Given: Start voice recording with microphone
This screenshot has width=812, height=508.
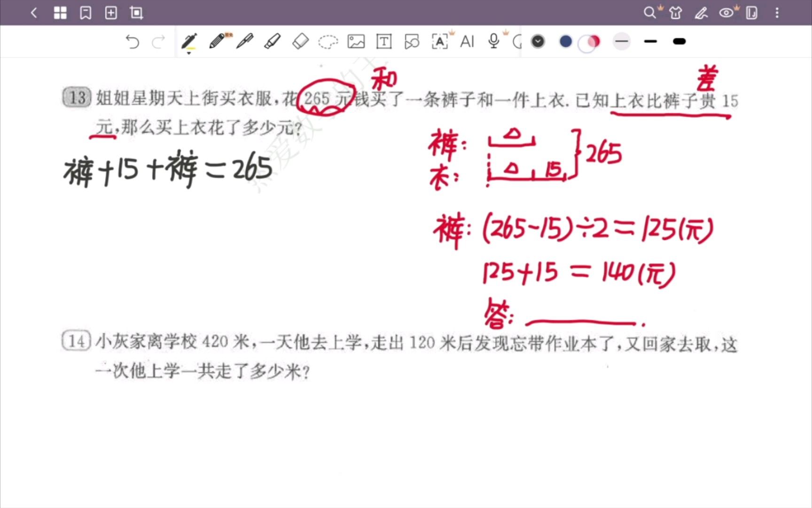Looking at the screenshot, I should pyautogui.click(x=493, y=41).
